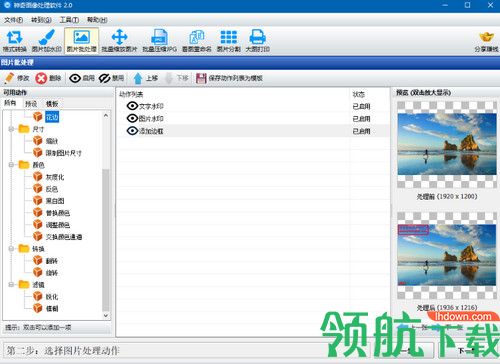Open the 图片分割 grid split tool

click(x=229, y=41)
